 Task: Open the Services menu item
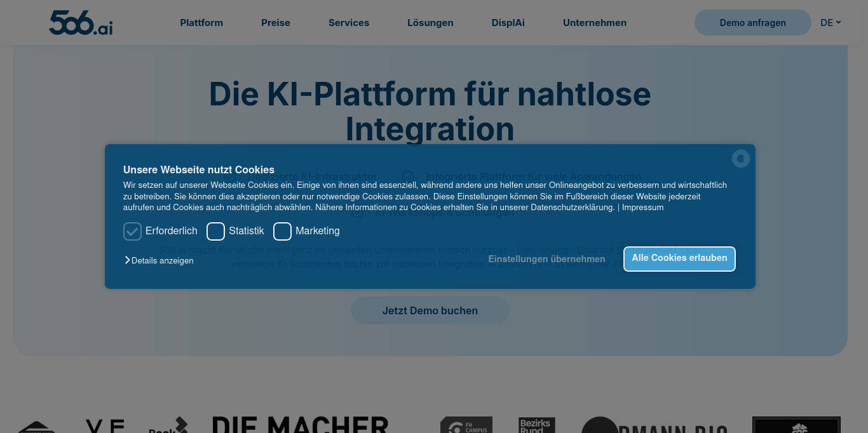click(x=349, y=23)
